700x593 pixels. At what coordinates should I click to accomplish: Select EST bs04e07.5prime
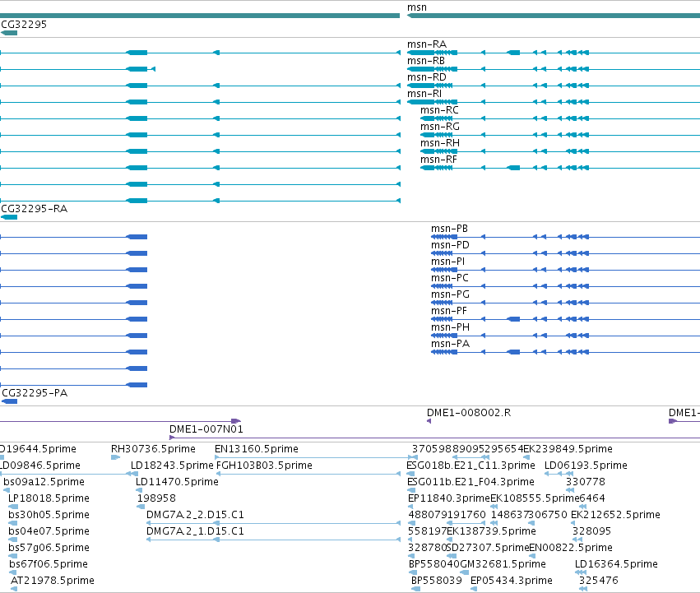click(x=49, y=532)
